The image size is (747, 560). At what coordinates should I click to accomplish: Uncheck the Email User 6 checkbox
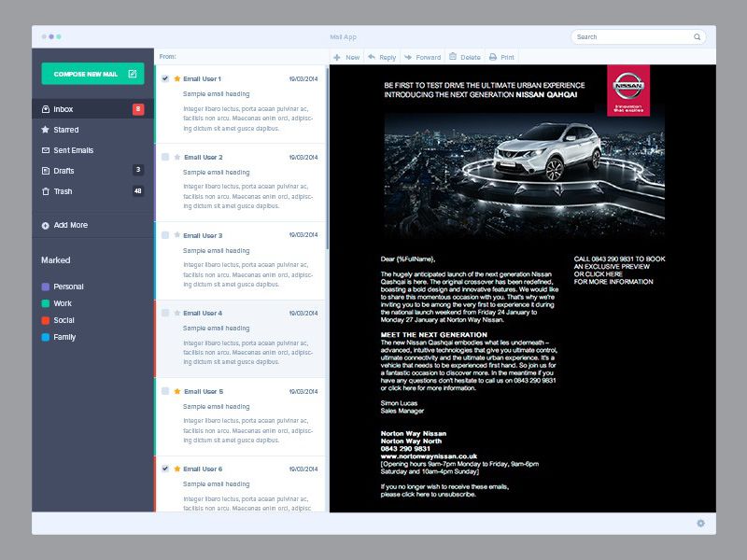point(165,469)
